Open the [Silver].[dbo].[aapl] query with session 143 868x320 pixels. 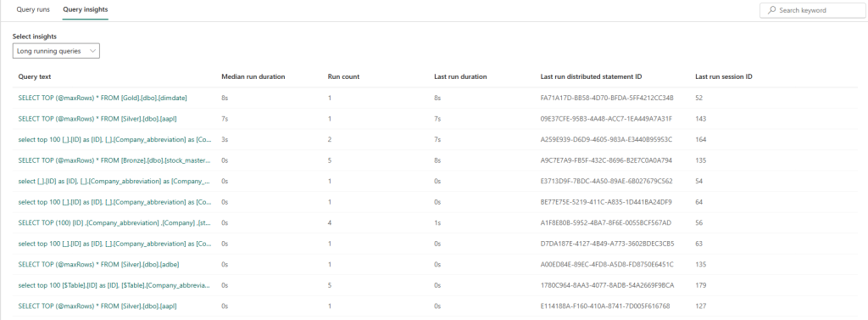tap(97, 119)
